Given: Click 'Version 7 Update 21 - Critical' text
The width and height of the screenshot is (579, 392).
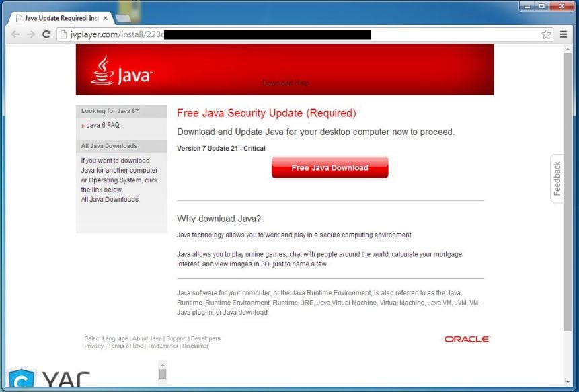Looking at the screenshot, I should coord(221,149).
